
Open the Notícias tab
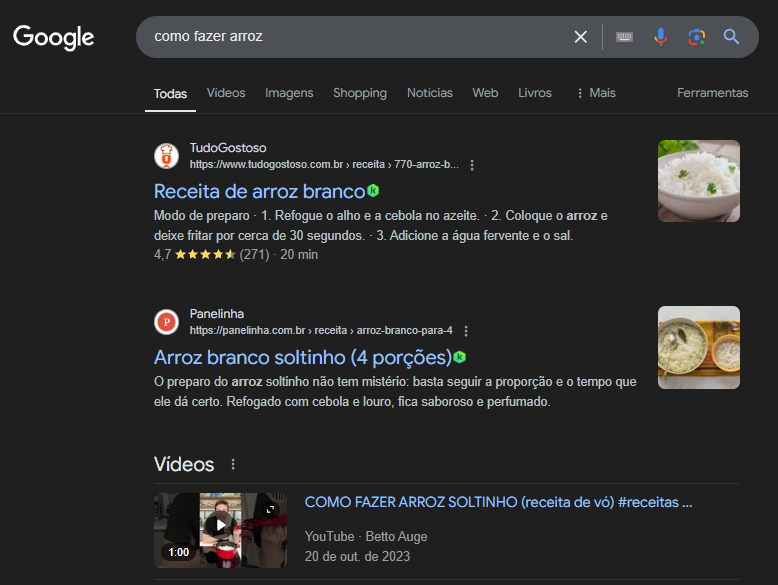(x=430, y=93)
